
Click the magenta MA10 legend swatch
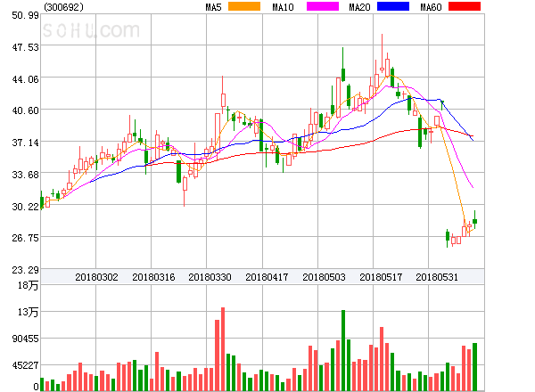323,6
